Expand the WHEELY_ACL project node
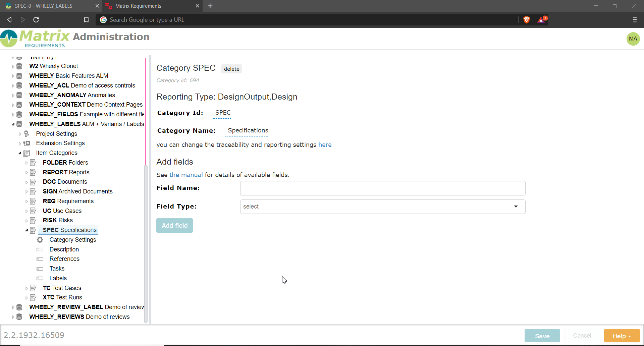The width and height of the screenshot is (644, 346). point(13,86)
